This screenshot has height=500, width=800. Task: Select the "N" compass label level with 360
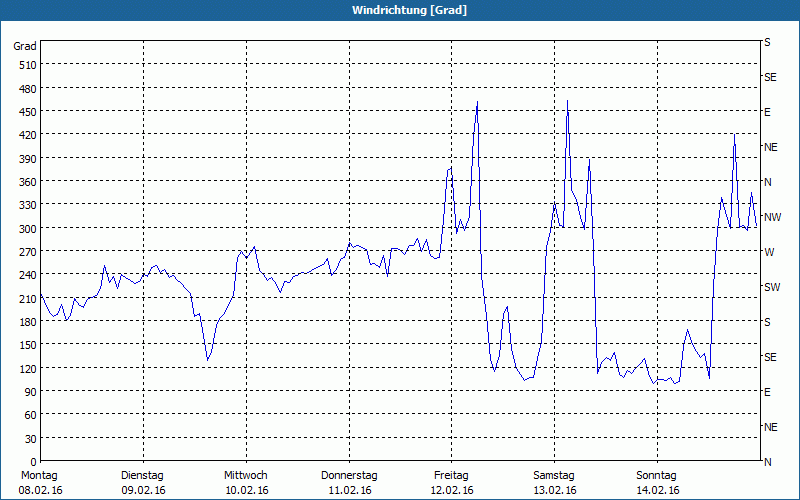click(768, 182)
